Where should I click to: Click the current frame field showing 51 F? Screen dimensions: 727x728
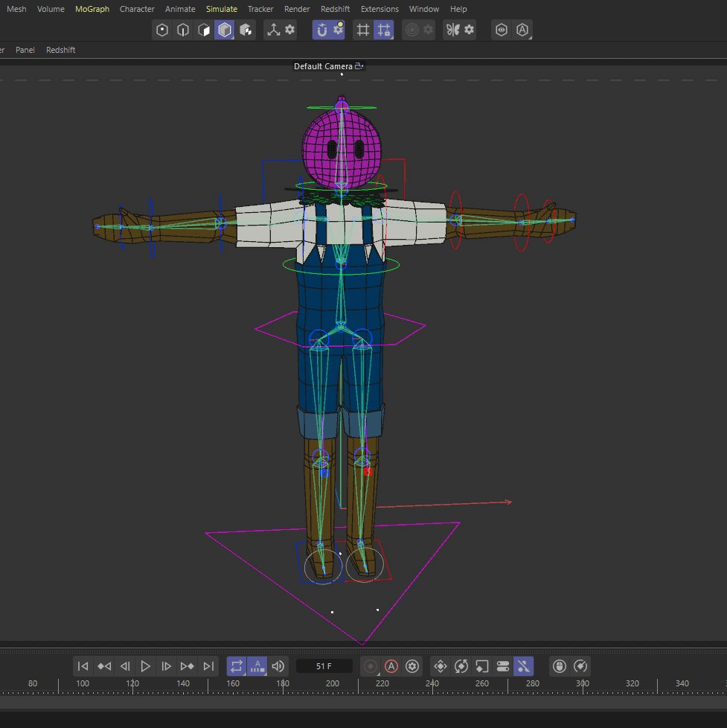(x=324, y=666)
